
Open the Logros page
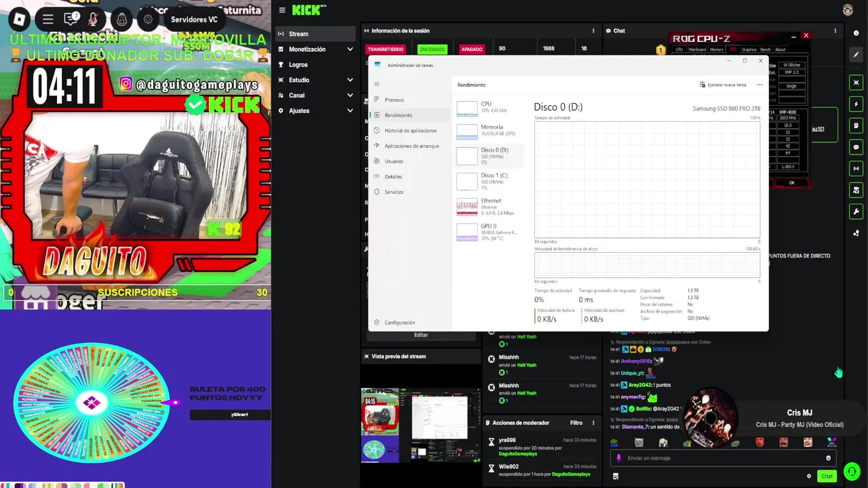point(315,65)
